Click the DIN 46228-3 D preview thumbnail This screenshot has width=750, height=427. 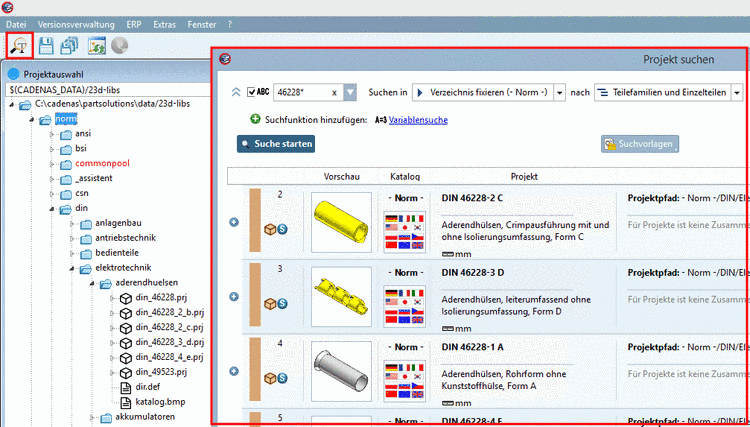coord(342,296)
